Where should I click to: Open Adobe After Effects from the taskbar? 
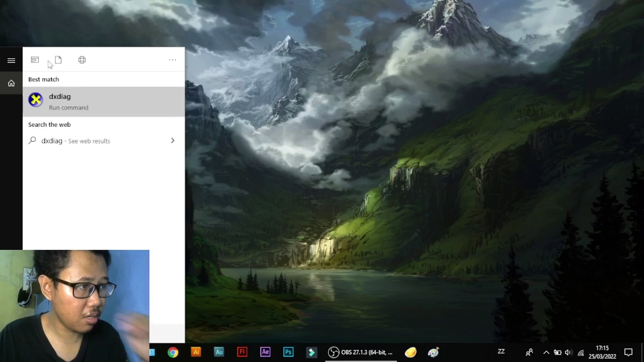click(265, 352)
